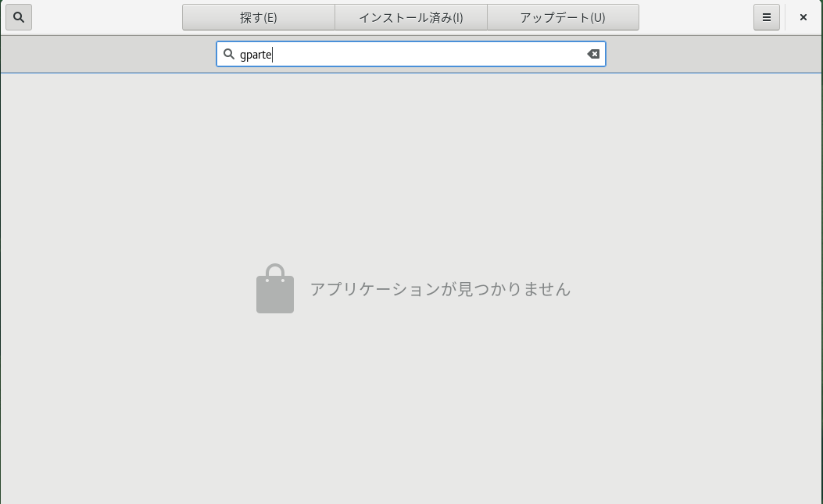Toggle the search button in the header bar
The image size is (823, 504).
point(19,17)
